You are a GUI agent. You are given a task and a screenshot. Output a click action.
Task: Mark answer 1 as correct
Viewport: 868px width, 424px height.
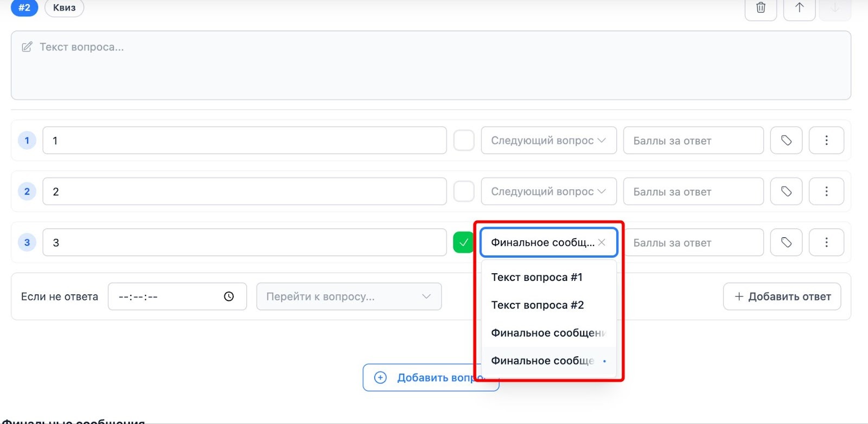(464, 140)
